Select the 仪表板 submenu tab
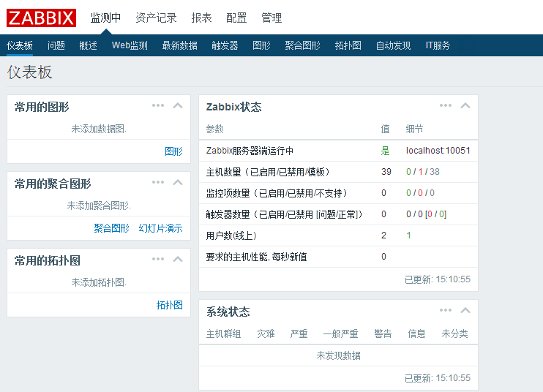Image resolution: width=543 pixels, height=392 pixels. (20, 45)
